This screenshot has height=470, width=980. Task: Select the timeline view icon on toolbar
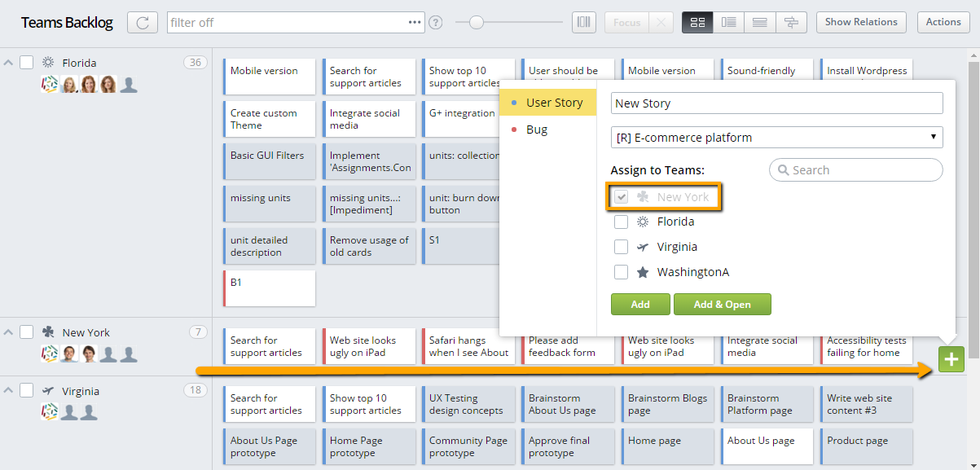(x=790, y=22)
